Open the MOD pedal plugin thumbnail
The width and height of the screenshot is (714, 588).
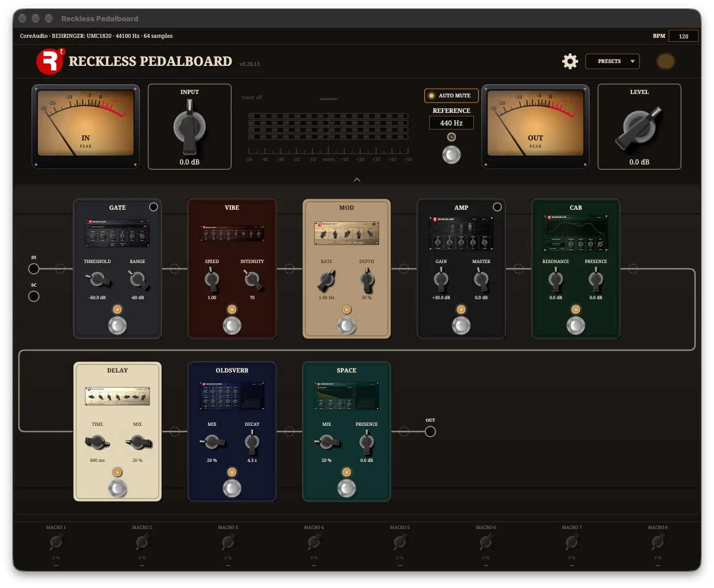coord(347,233)
